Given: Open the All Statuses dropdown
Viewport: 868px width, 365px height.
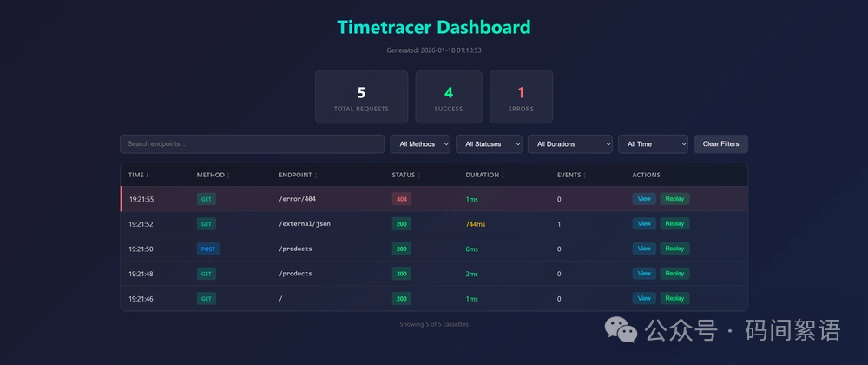Looking at the screenshot, I should pos(489,144).
